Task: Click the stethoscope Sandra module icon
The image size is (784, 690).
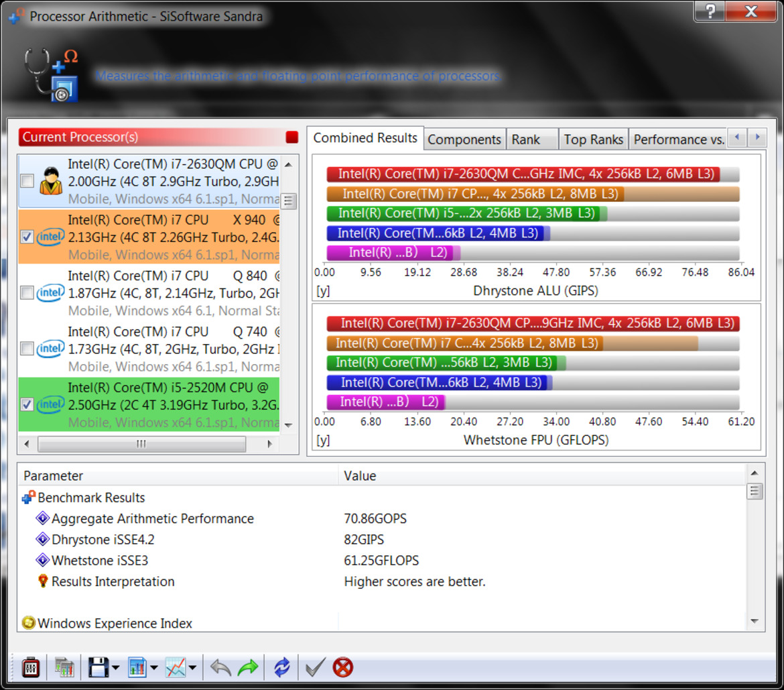Action: (51, 75)
